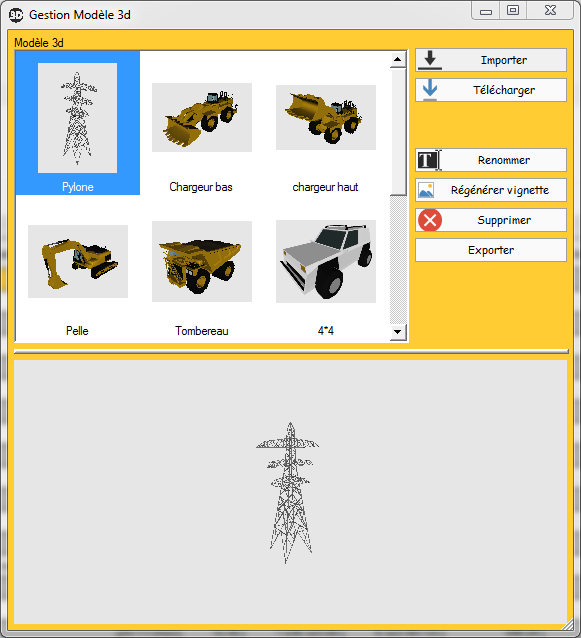Click the Renommer text cursor icon
This screenshot has height=638, width=581.
pyautogui.click(x=430, y=160)
